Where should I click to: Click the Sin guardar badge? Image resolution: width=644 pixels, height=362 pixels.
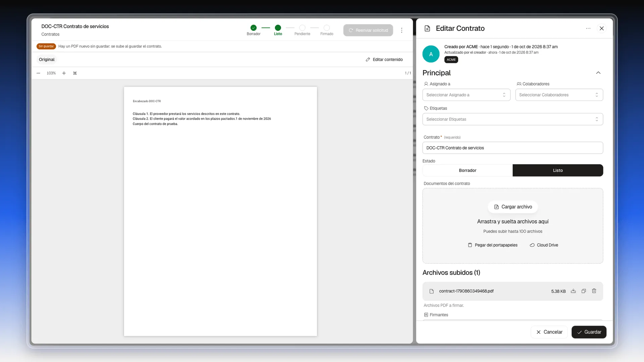pos(46,46)
